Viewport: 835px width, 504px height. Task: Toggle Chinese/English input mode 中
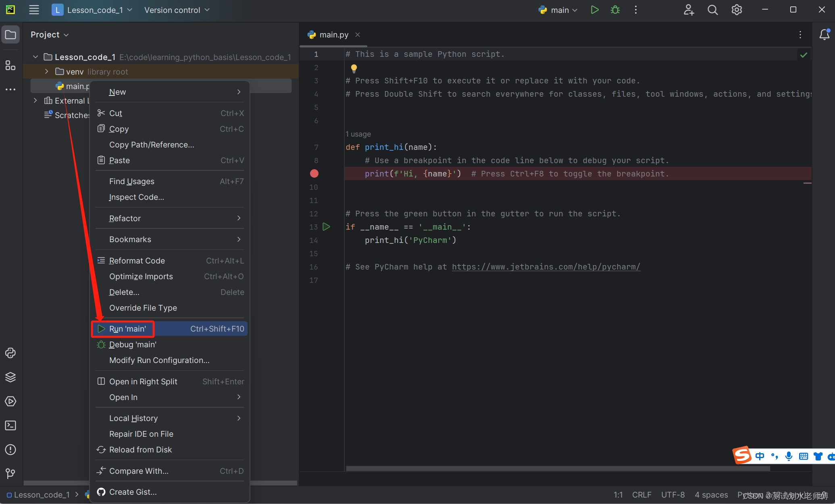coord(760,456)
